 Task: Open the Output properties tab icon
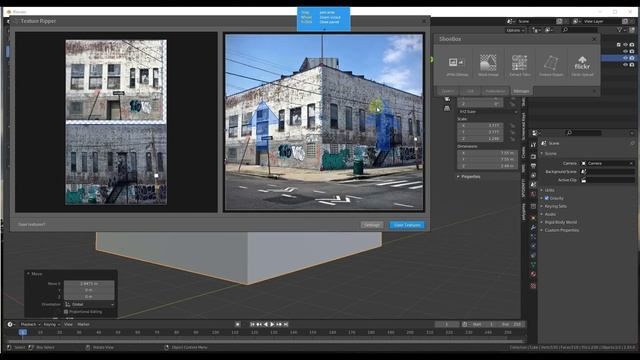[x=533, y=167]
